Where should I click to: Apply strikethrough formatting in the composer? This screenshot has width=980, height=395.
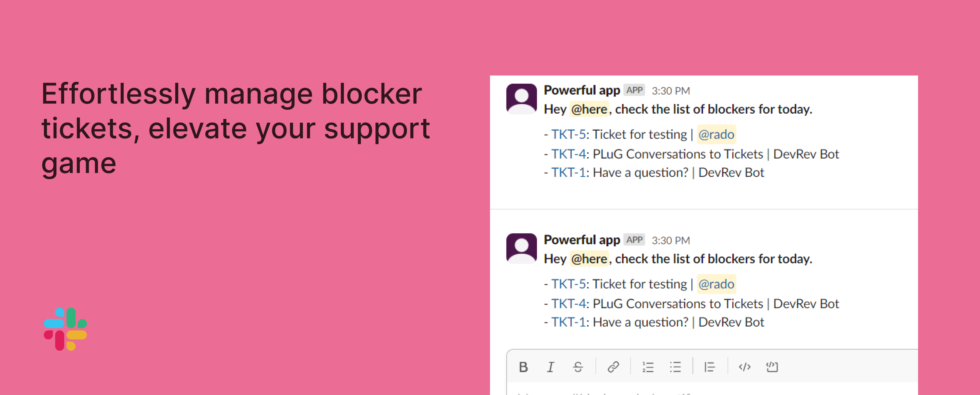(x=578, y=367)
